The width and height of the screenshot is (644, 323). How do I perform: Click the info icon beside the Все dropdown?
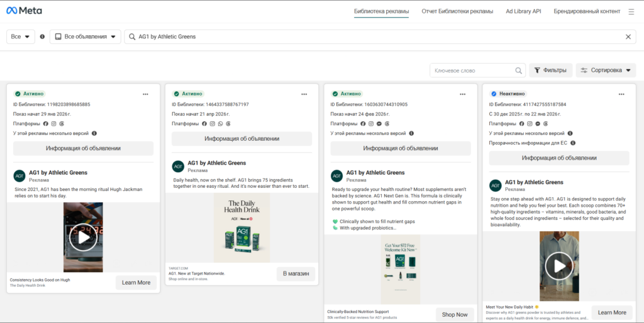point(42,36)
